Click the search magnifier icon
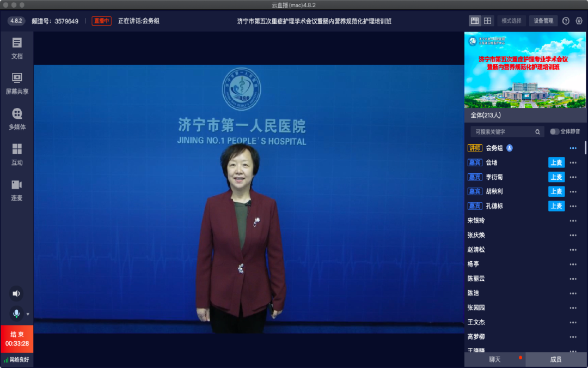The image size is (588, 368). pyautogui.click(x=538, y=132)
